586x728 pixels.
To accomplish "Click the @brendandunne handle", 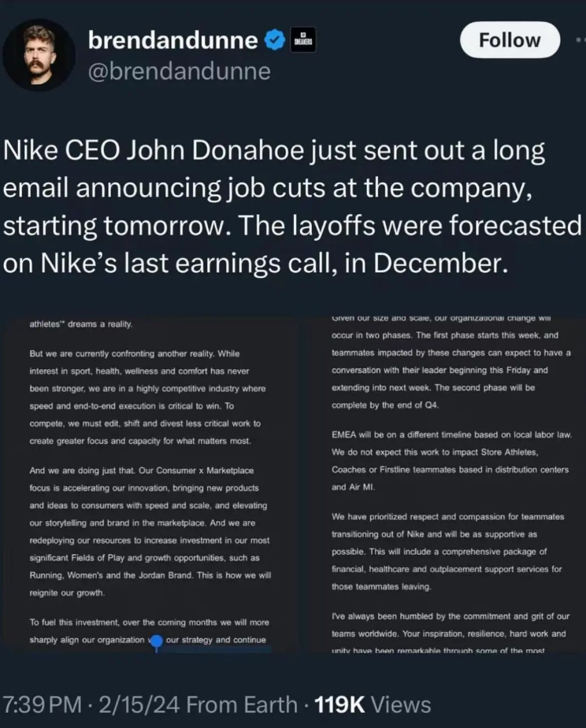I will pos(179,71).
